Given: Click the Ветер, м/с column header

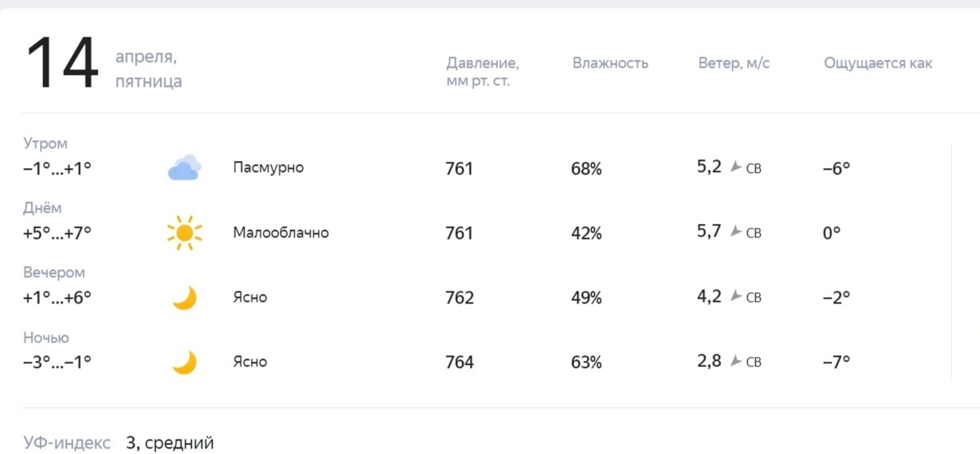Looking at the screenshot, I should 734,63.
